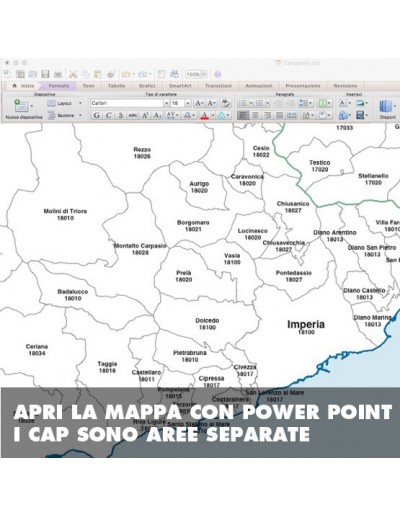
Task: Click the clear formatting eraser icon
Action: [226, 103]
